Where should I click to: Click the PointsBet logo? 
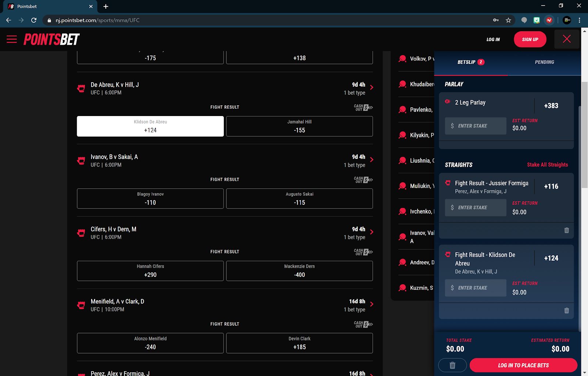tap(51, 39)
